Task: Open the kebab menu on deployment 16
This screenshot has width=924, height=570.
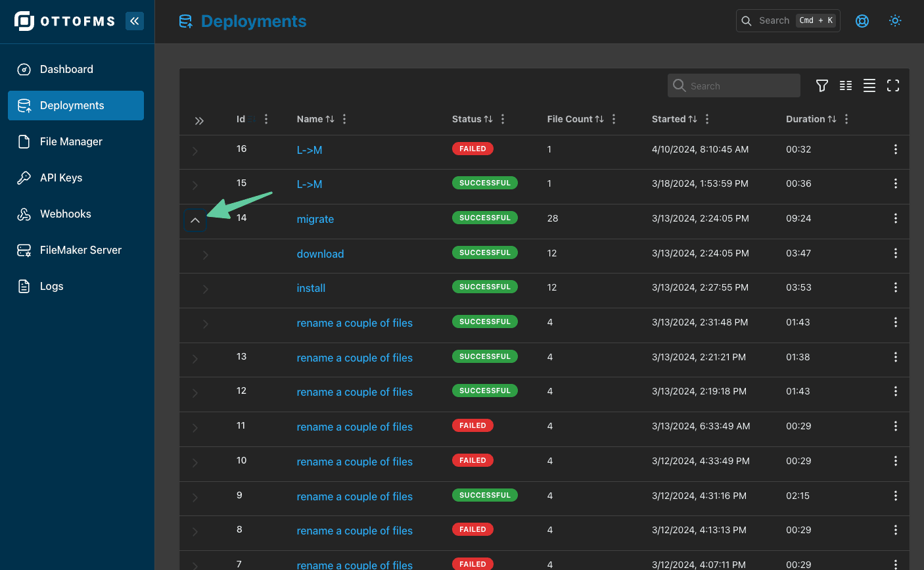Action: pos(895,149)
